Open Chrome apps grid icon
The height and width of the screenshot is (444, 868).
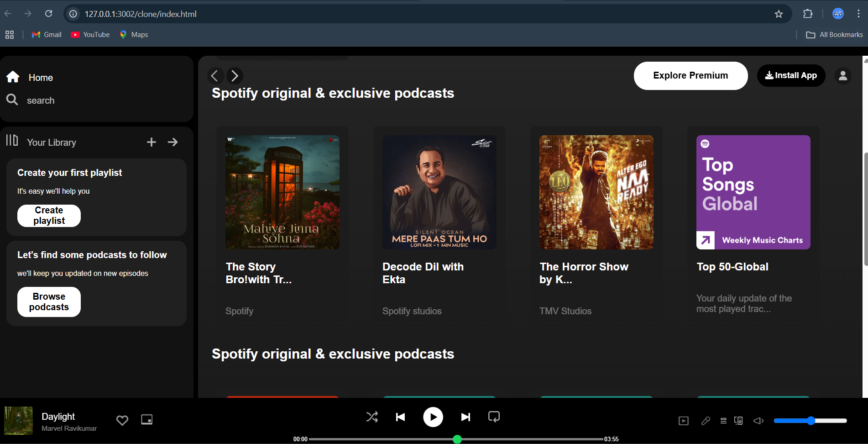tap(10, 35)
